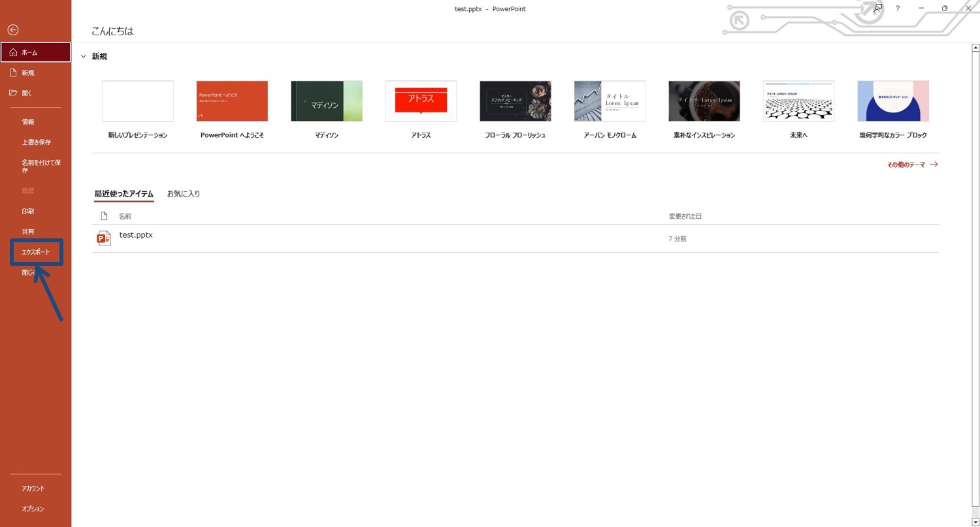Click the document icon in list header
980x527 pixels.
[x=104, y=216]
